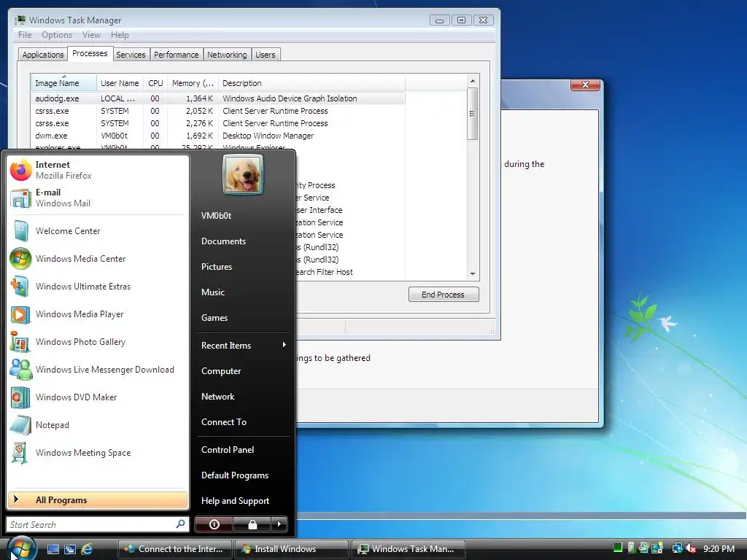Sort processes by Image Name column
The height and width of the screenshot is (560, 747).
pyautogui.click(x=63, y=83)
